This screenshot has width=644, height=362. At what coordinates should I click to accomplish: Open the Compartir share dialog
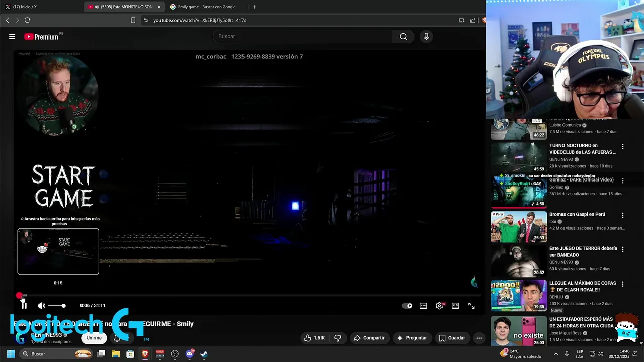point(369,338)
